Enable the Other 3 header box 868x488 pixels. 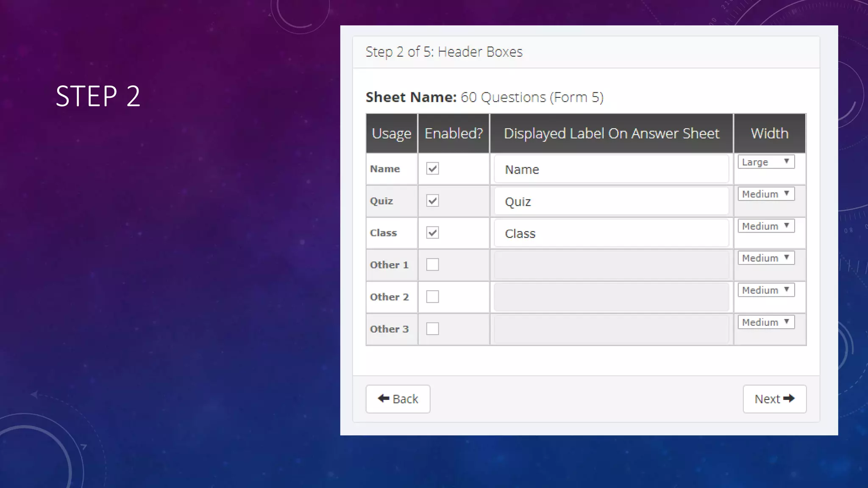point(432,329)
